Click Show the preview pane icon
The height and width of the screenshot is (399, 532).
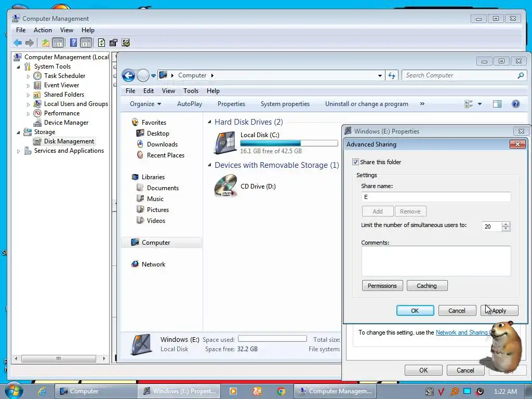(x=497, y=104)
